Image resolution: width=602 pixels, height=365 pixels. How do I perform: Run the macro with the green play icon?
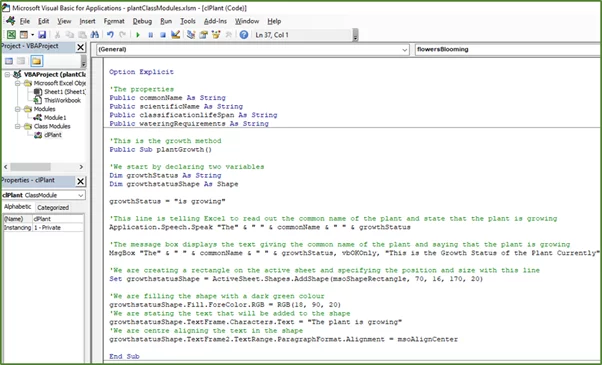click(138, 35)
